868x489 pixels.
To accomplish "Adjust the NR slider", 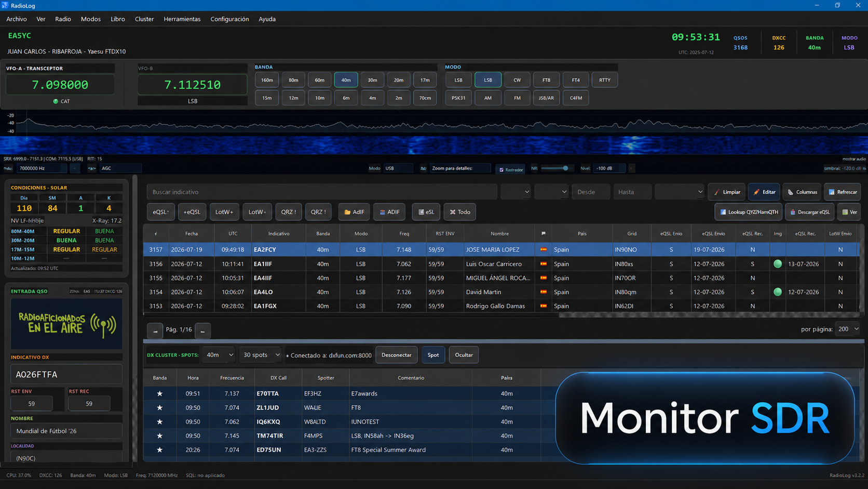I will [x=557, y=168].
